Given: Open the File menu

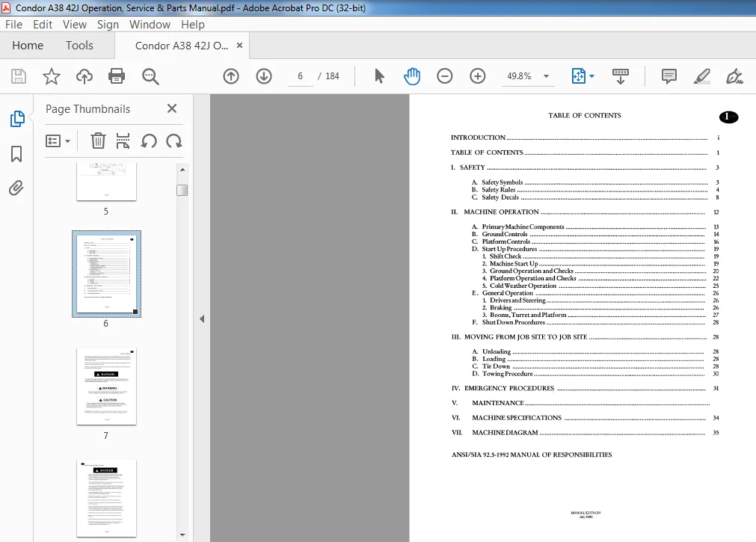Looking at the screenshot, I should click(13, 25).
